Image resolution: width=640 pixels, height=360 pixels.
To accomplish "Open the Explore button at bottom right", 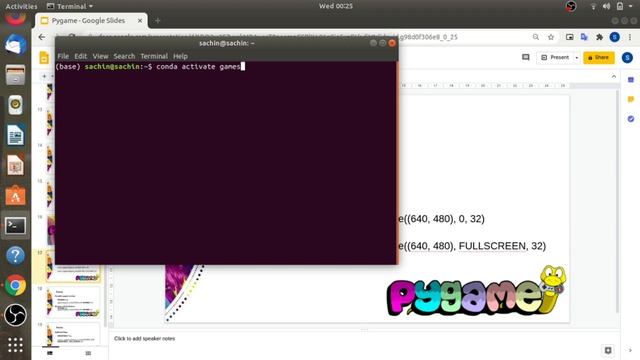I will click(608, 350).
